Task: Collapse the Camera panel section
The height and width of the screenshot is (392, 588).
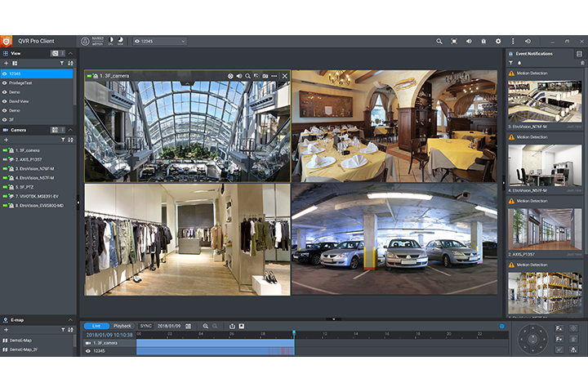Action: [70, 130]
